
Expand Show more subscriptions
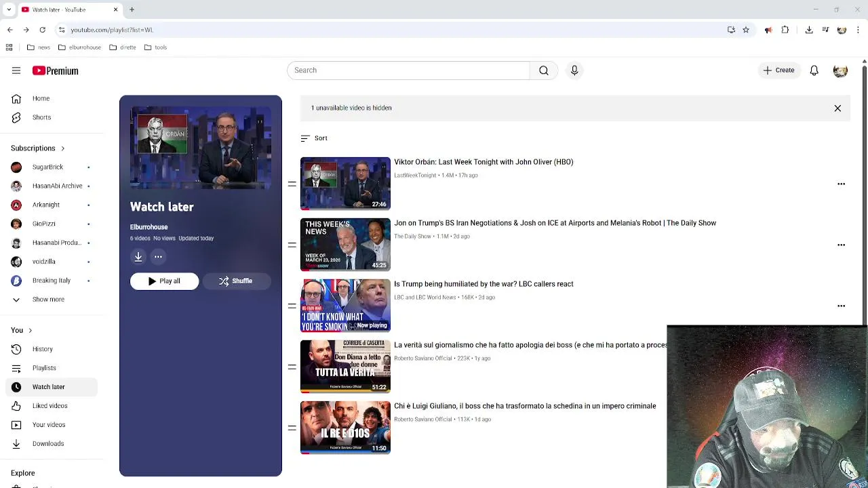point(49,299)
